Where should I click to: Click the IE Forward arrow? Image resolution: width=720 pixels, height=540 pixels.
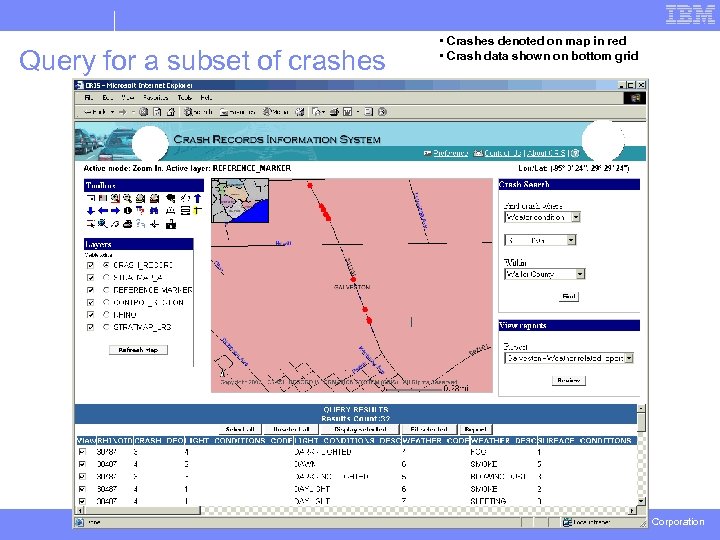click(123, 112)
